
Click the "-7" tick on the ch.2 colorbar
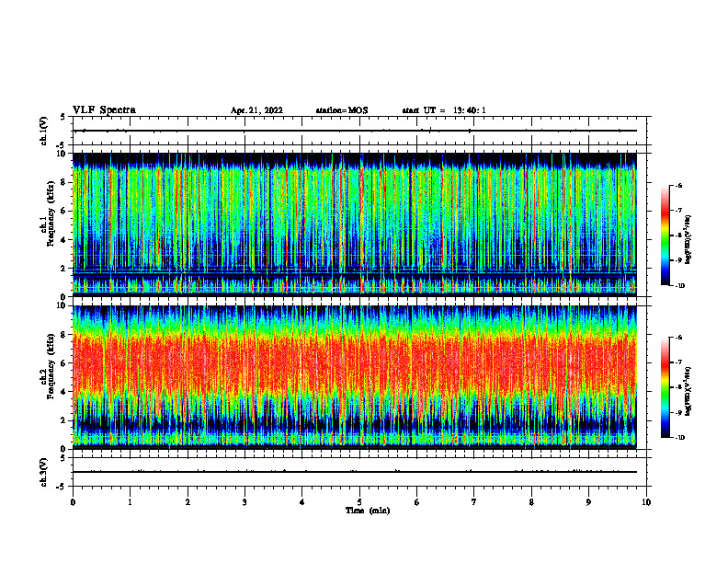[679, 362]
